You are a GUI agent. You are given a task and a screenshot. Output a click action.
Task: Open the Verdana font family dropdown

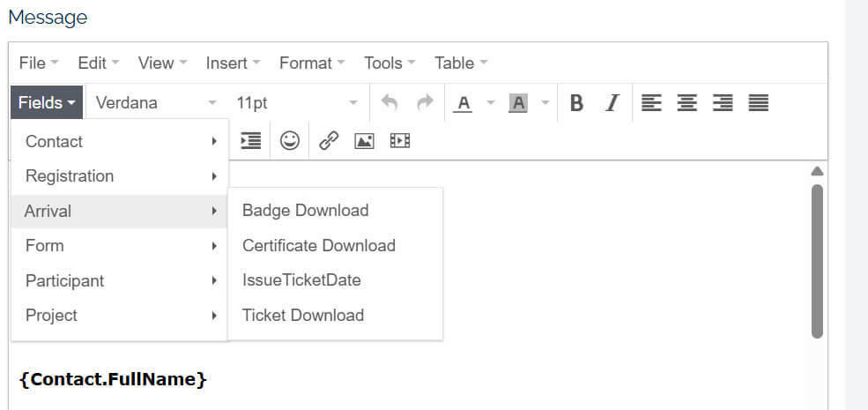click(156, 103)
